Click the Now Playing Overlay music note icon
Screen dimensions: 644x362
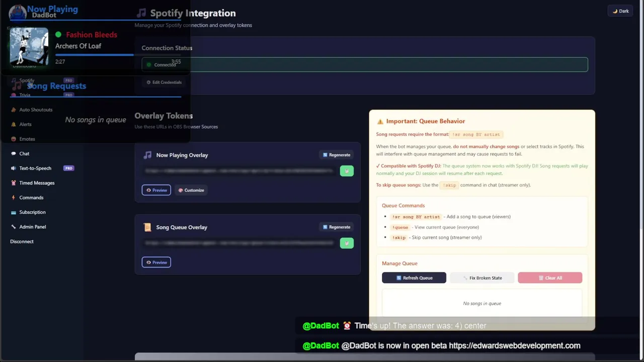coord(147,155)
